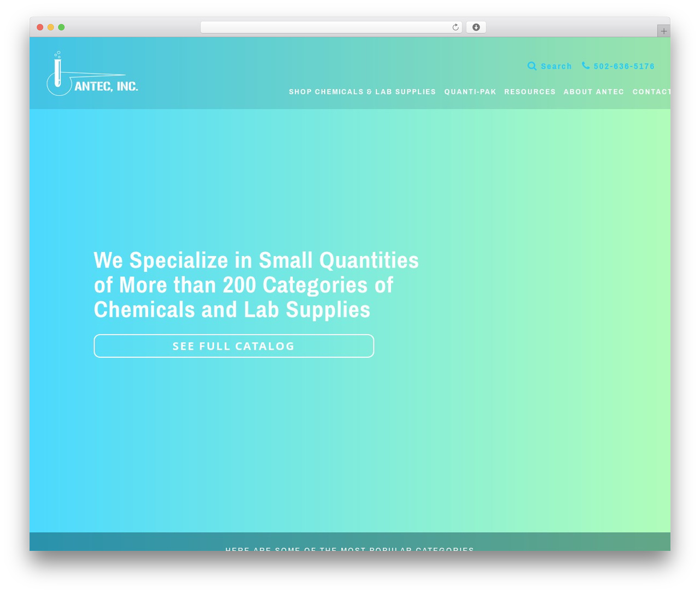Image resolution: width=700 pixels, height=593 pixels.
Task: Minimize the window with the yellow button
Action: (51, 27)
